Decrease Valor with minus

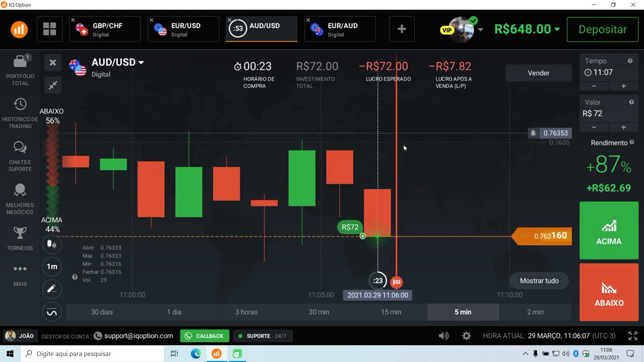(x=594, y=127)
